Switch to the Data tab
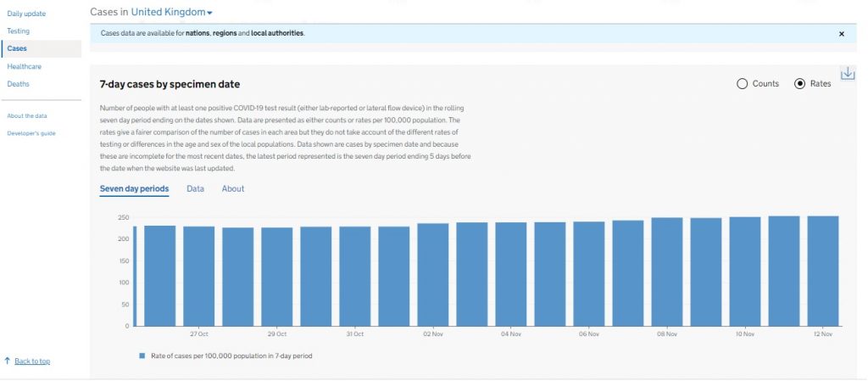868x381 pixels. pos(195,188)
